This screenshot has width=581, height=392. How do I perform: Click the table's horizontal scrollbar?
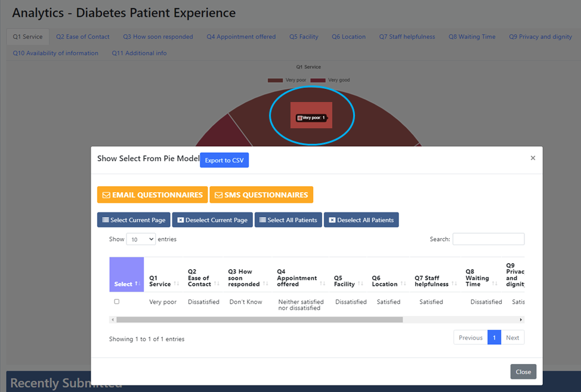click(256, 320)
